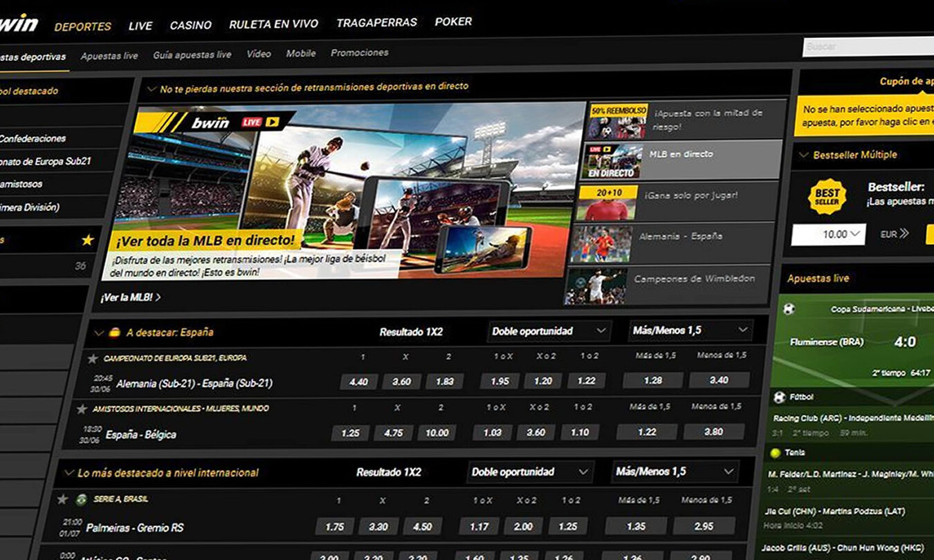This screenshot has height=560, width=934.
Task: Open the CASINO section
Action: click(x=191, y=25)
